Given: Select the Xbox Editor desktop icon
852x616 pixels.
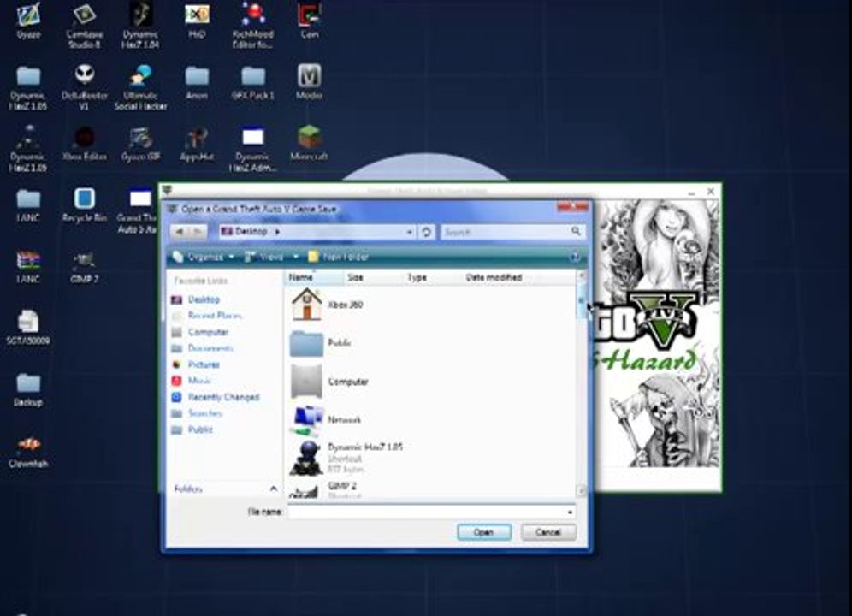Looking at the screenshot, I should pyautogui.click(x=84, y=144).
